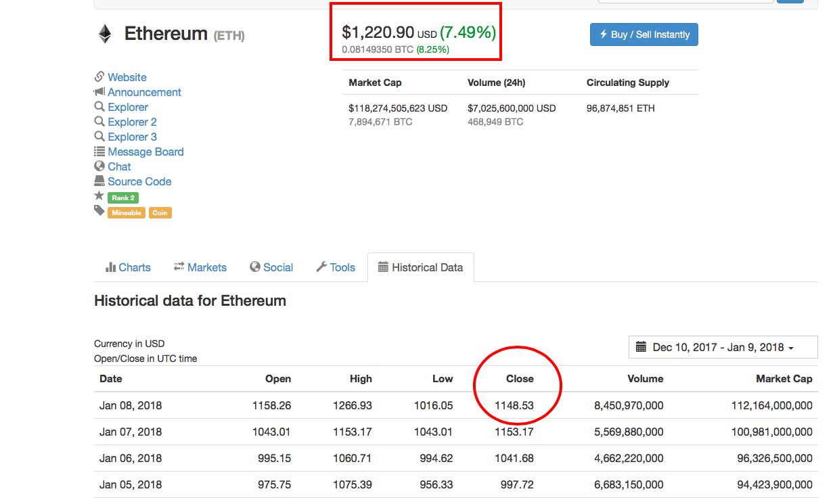The width and height of the screenshot is (835, 504).
Task: Click the chain-link icon beside Website
Action: pos(99,76)
